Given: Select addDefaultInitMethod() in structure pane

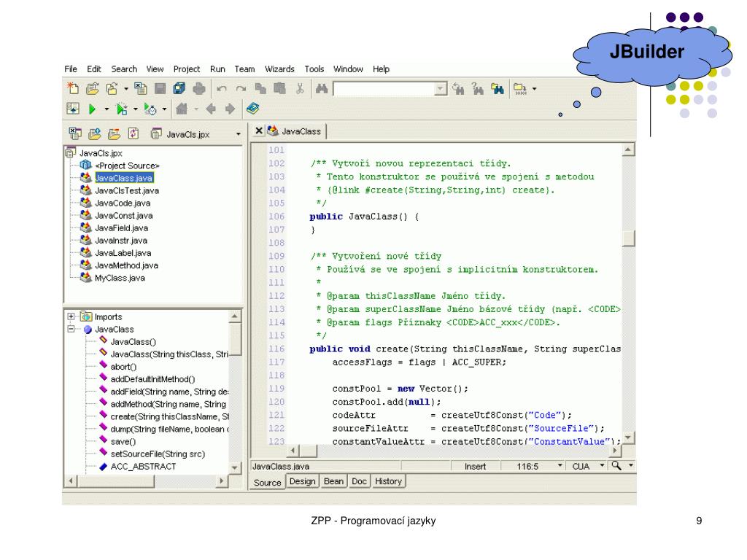Looking at the screenshot, I should click(x=152, y=379).
